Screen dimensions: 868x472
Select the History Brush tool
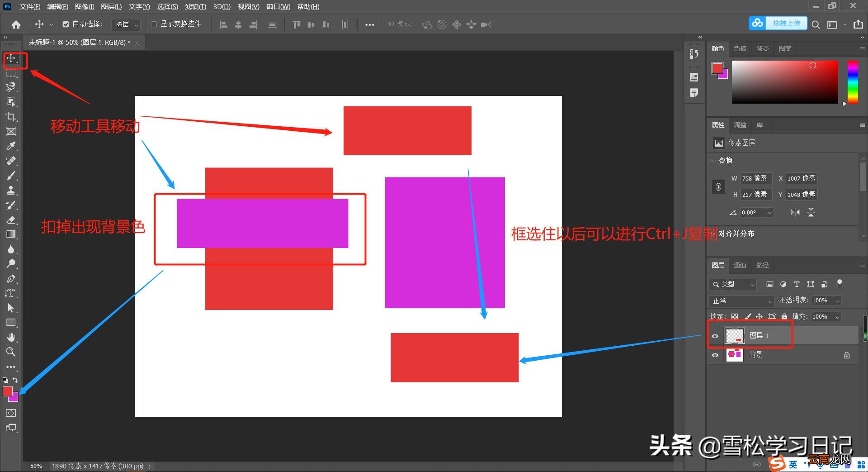point(11,205)
